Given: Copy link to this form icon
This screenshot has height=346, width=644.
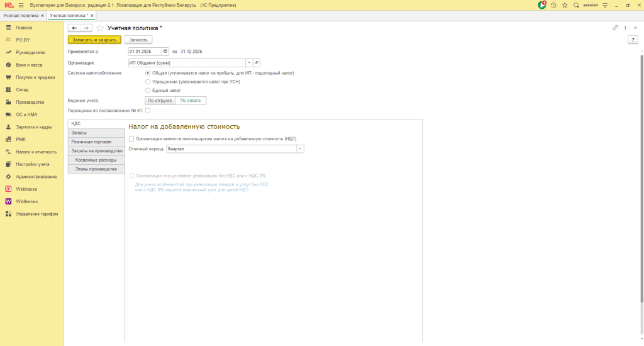Looking at the screenshot, I should (615, 28).
